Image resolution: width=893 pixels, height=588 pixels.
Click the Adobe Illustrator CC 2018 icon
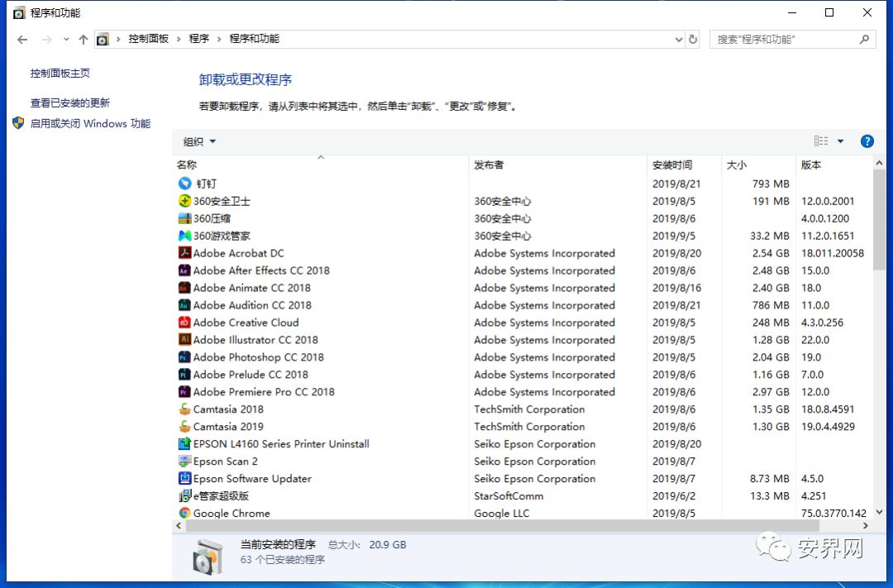pos(184,340)
